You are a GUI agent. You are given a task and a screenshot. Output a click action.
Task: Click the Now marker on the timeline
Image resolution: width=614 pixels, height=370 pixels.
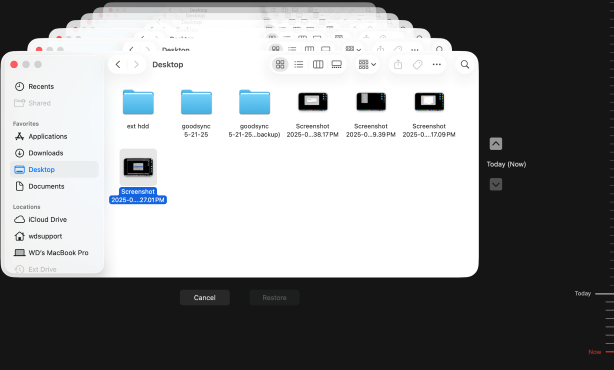(x=594, y=352)
